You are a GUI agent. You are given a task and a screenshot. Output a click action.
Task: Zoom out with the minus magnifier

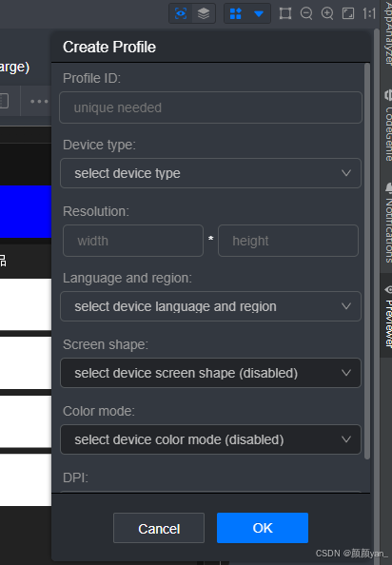point(306,13)
